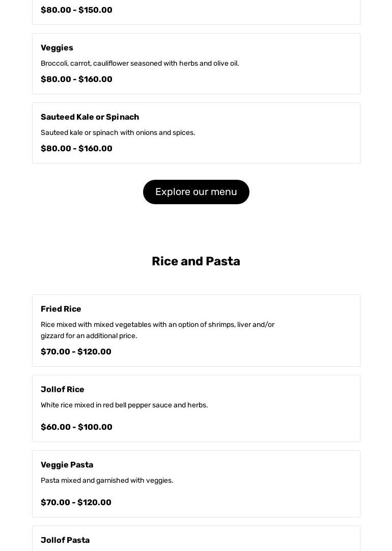Viewport: 392px width, 551px height.
Task: Click the Rice and Pasta section heading
Action: (196, 261)
